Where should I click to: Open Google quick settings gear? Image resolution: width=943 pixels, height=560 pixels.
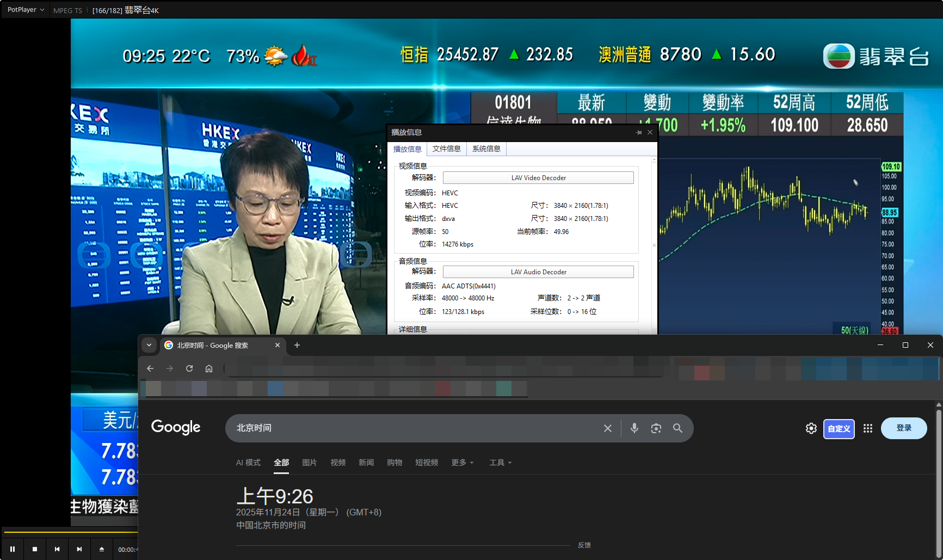pyautogui.click(x=811, y=428)
